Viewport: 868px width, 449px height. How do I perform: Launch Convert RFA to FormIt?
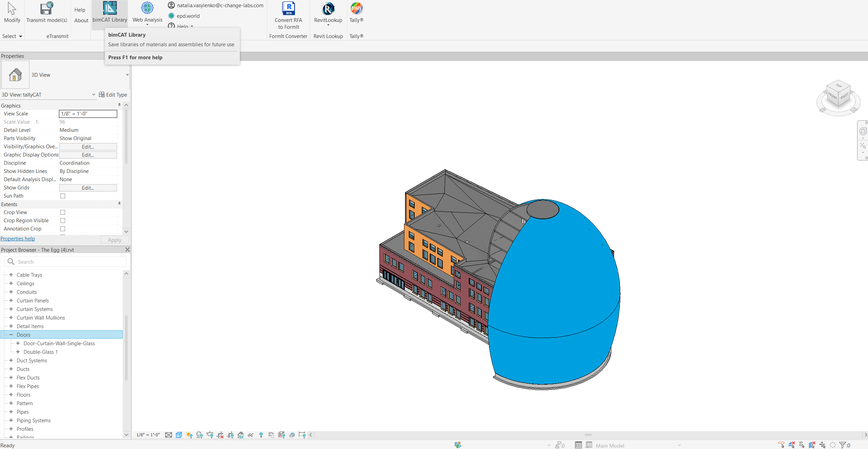288,15
